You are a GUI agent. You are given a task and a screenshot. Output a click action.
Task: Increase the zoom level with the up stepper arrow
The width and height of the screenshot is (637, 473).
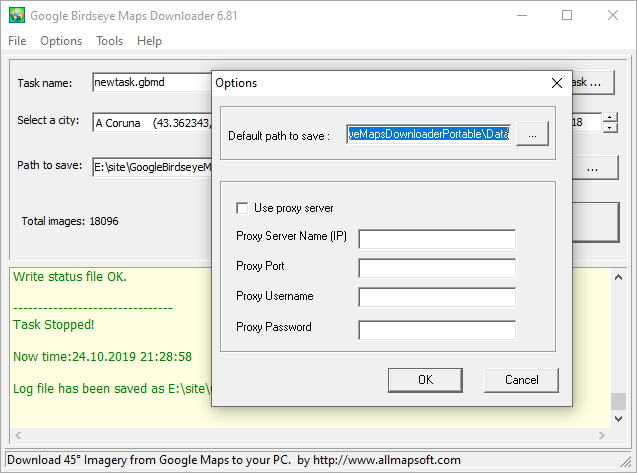610,117
